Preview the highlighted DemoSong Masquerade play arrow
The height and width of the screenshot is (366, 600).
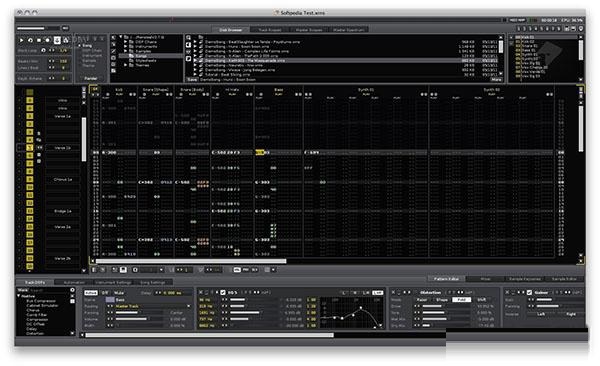196,60
